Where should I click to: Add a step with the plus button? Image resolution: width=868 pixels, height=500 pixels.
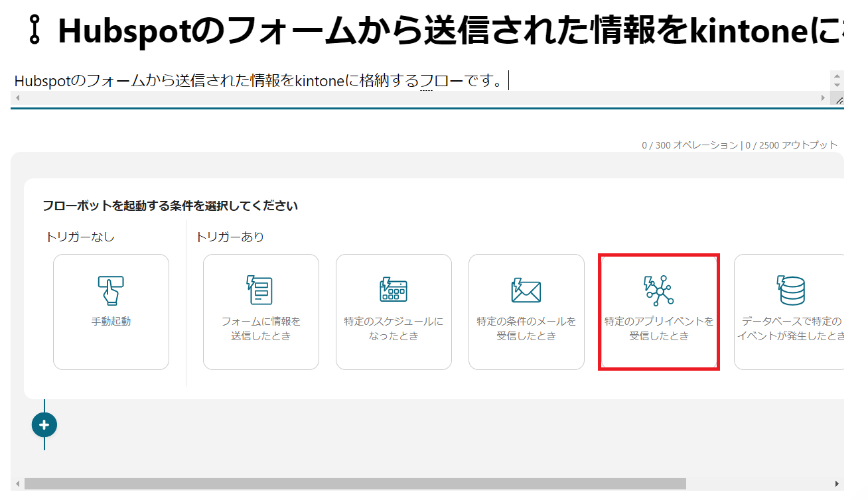point(44,425)
